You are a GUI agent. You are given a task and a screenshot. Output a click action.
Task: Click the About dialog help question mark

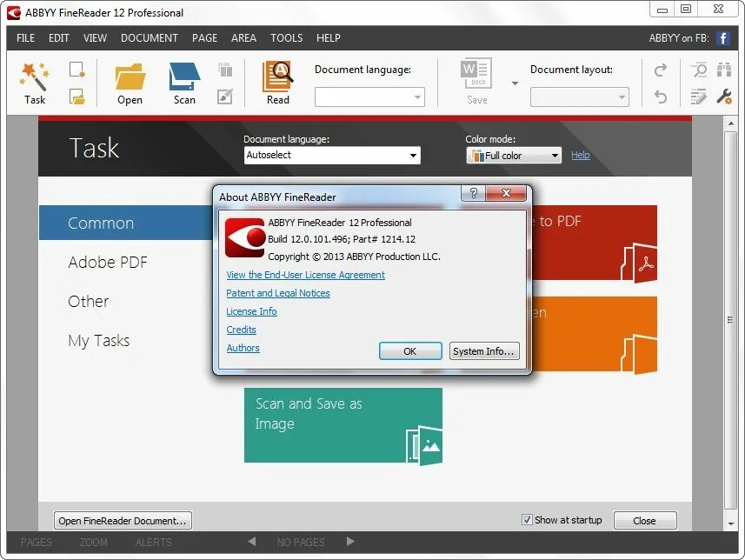tap(473, 193)
